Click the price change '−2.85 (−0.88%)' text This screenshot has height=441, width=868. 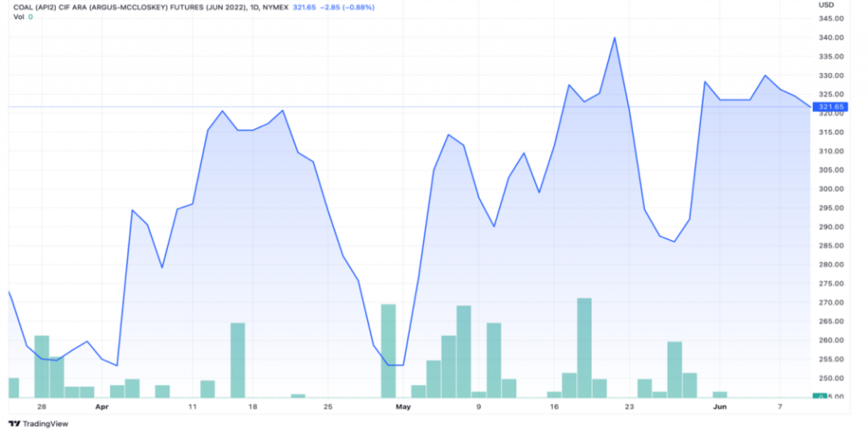347,8
